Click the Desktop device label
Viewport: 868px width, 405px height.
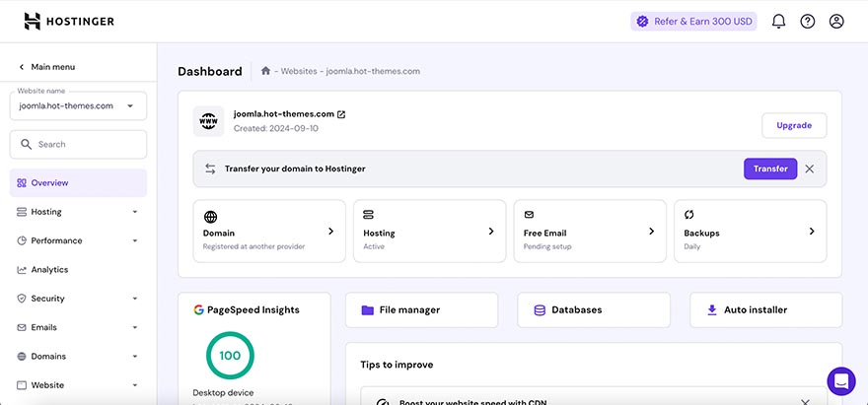(223, 393)
